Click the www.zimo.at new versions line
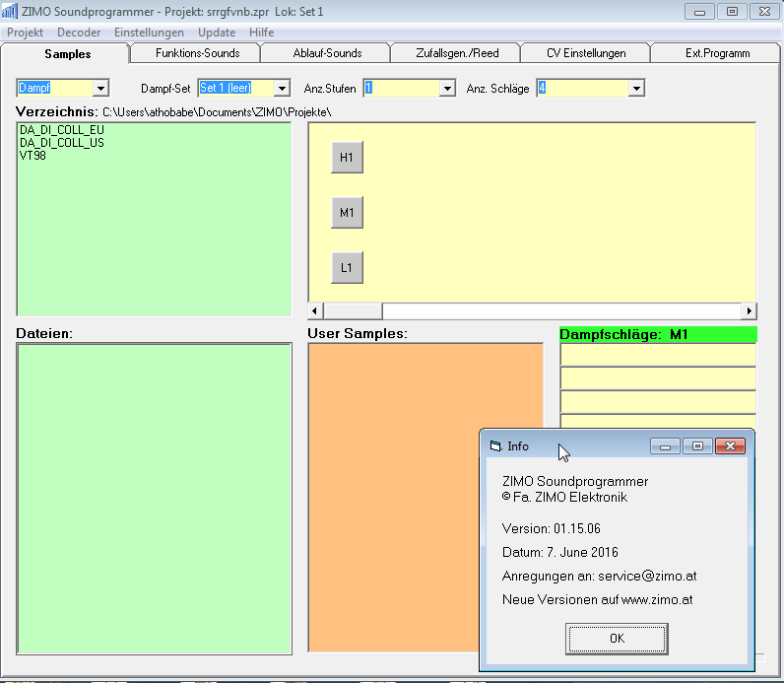 click(x=598, y=599)
